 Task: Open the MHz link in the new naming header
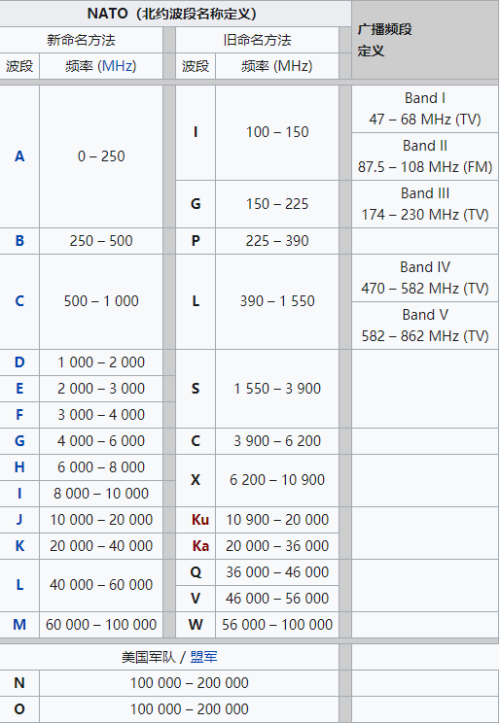pos(117,66)
